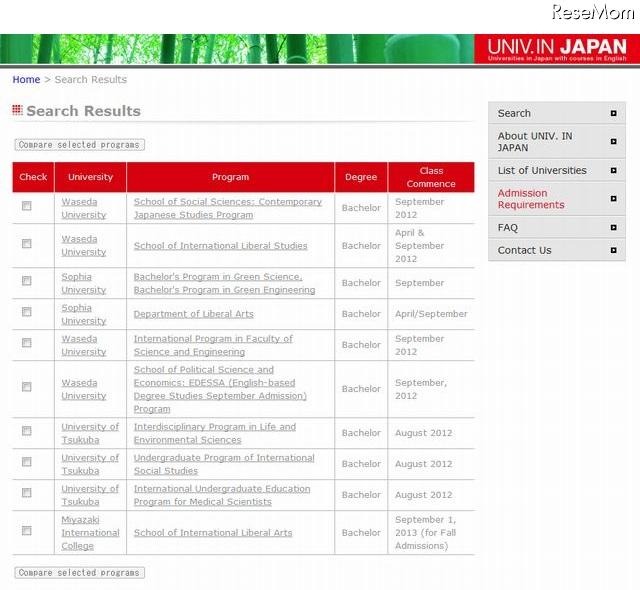Tick the Sophia Green Science program checkbox
This screenshot has width=640, height=590.
click(27, 281)
